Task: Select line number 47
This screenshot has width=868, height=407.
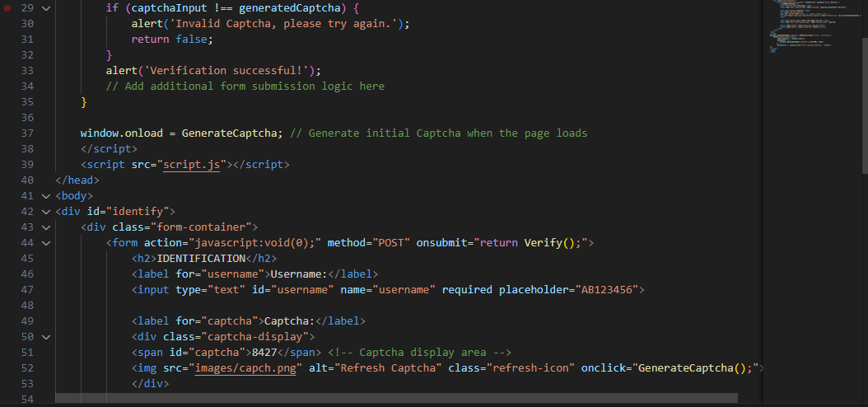Action: click(27, 290)
